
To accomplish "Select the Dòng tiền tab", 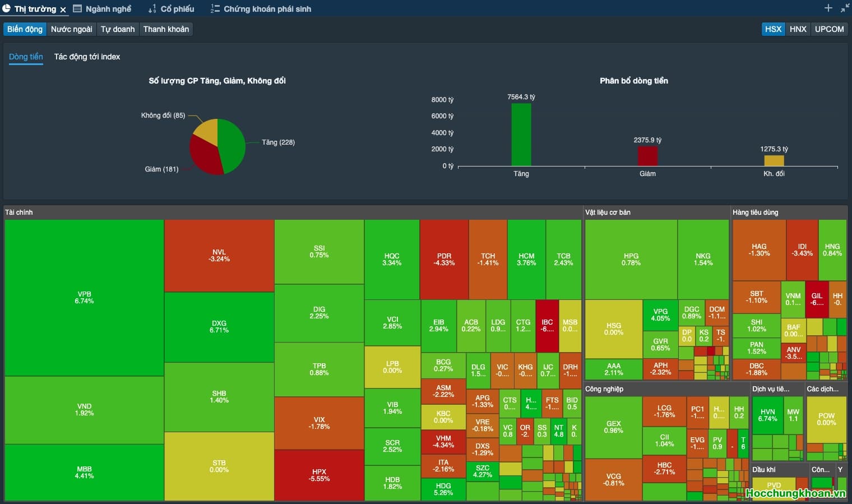I will click(26, 57).
